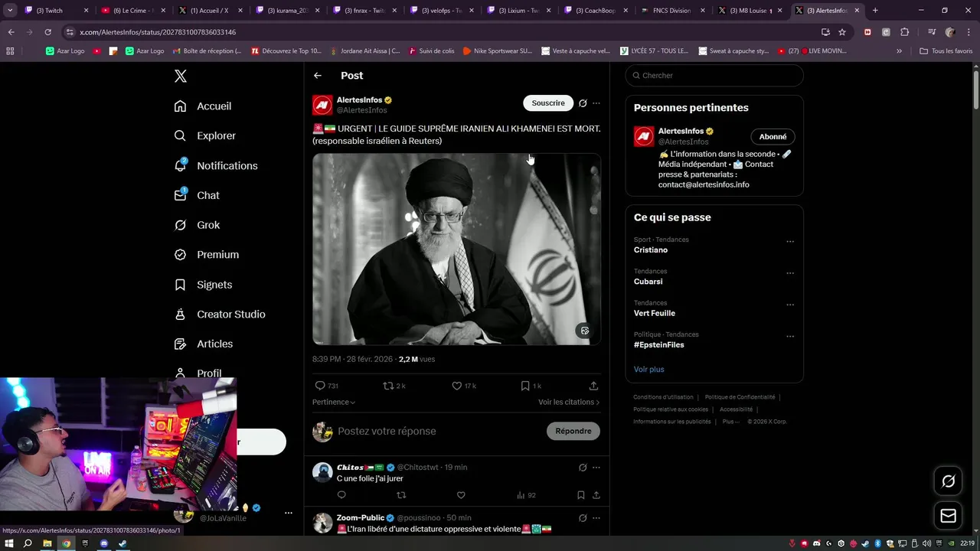Click the Chercher search box
The height and width of the screenshot is (551, 980).
[714, 75]
